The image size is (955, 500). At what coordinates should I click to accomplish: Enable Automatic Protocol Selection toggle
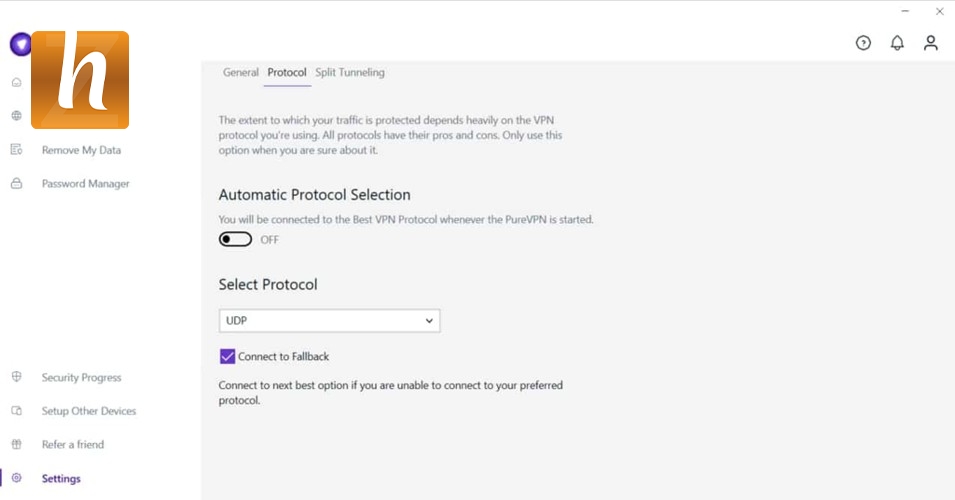click(236, 240)
